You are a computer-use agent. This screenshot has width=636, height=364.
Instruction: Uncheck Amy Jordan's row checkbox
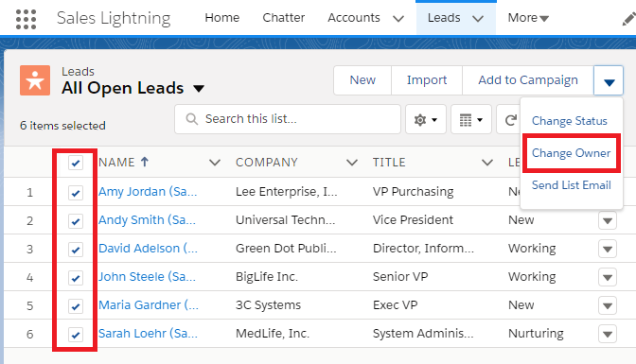[x=76, y=193]
